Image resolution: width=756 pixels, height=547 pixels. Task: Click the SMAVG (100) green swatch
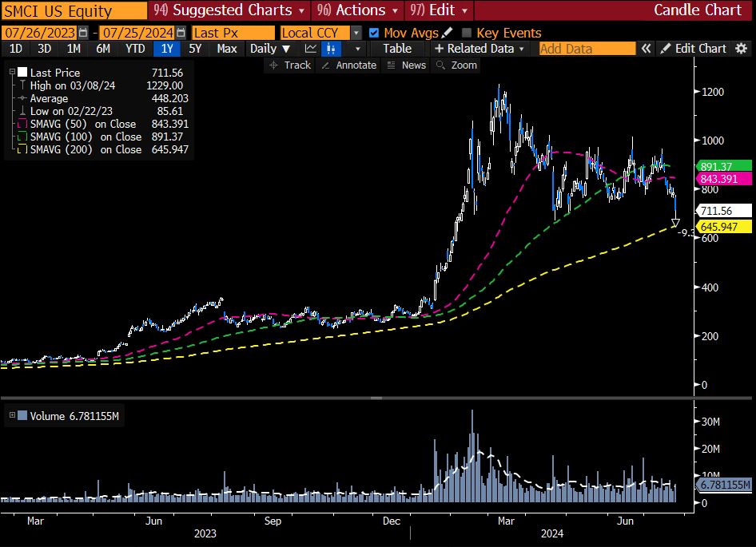click(22, 137)
